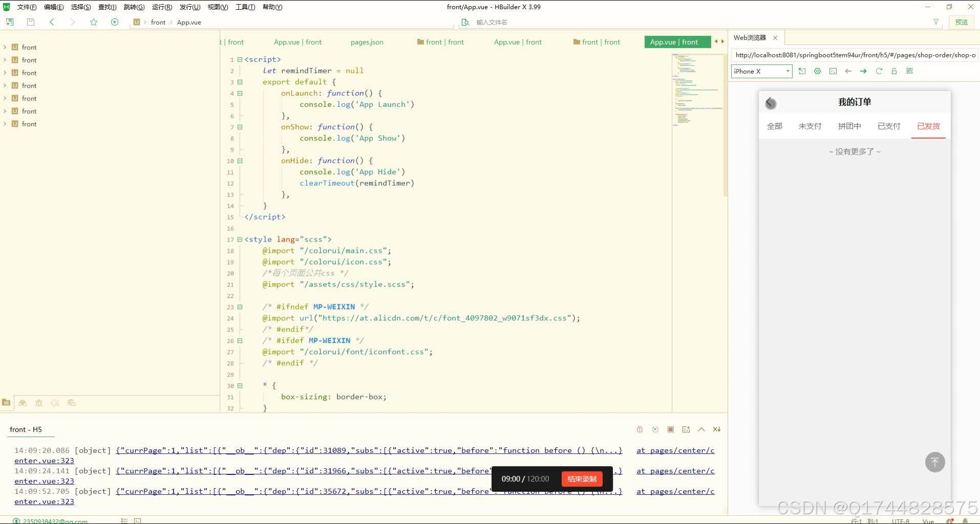Collapse the script block fold at line 1
This screenshot has width=980, height=524.
(x=240, y=59)
